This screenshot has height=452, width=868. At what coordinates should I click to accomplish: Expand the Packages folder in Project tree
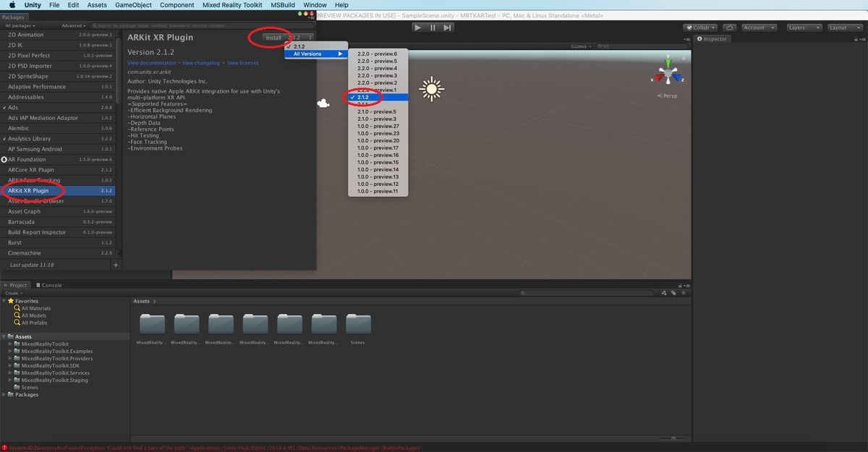click(x=4, y=395)
